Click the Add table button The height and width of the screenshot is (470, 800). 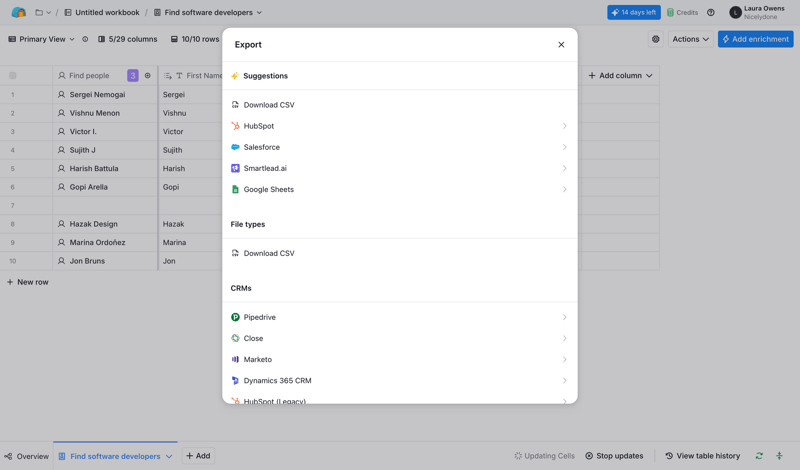198,456
